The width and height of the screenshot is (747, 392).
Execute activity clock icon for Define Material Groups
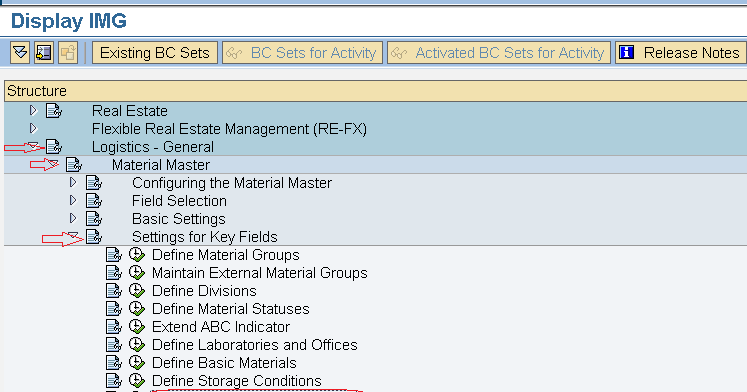pos(137,255)
